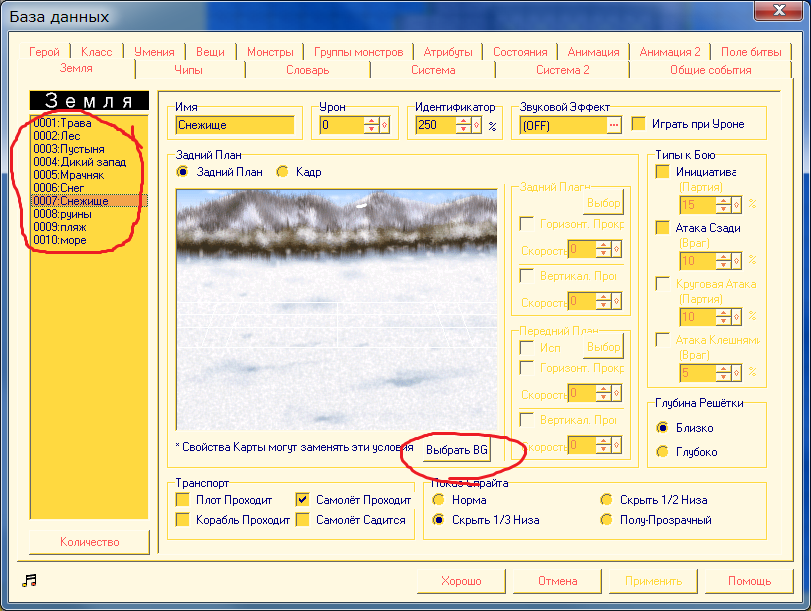Viewport: 811px width, 611px height.
Task: Switch to the Монстры tab
Action: [270, 52]
